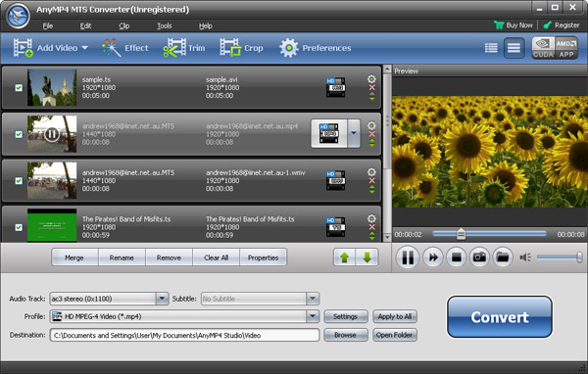Click the Destination path field
Viewport: 588px width, 374px height.
point(184,335)
